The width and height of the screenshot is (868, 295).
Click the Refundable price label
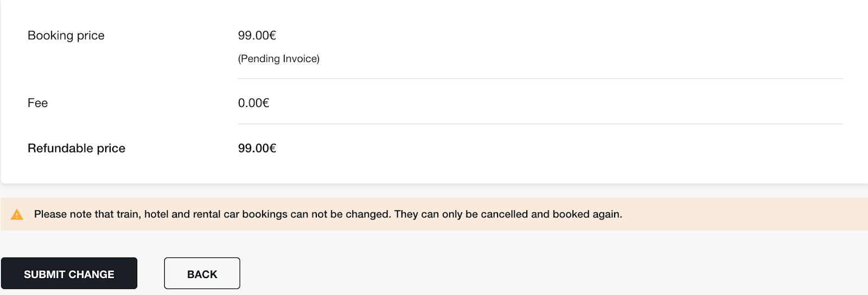(76, 148)
